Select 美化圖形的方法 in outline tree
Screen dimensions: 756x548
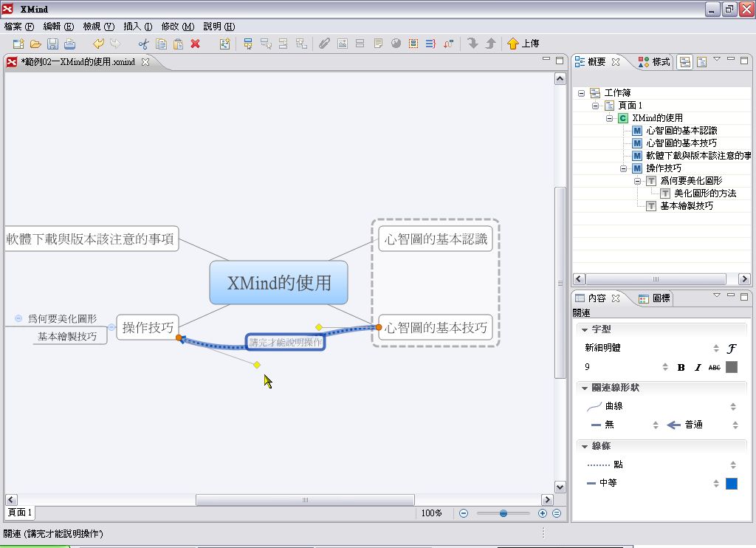coord(705,193)
